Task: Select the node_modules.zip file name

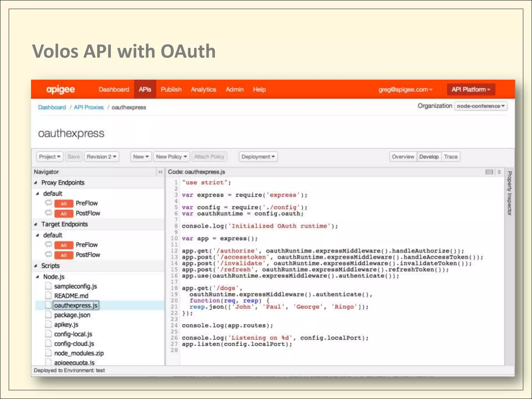Action: coord(79,353)
